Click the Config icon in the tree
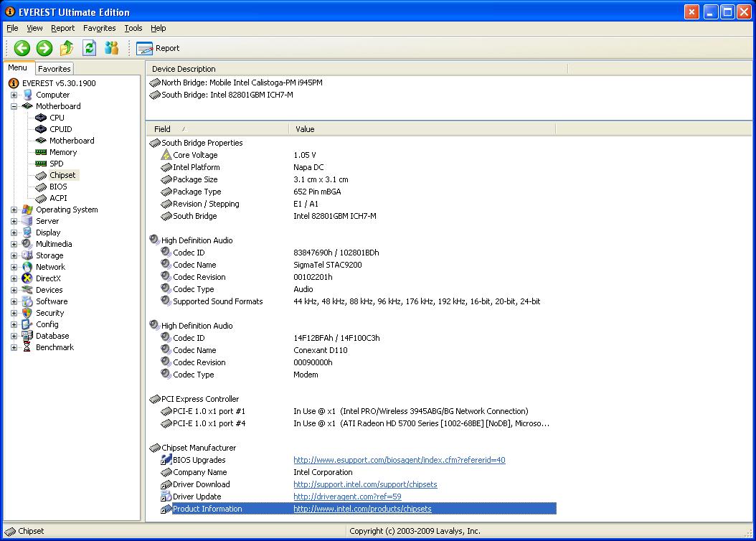756x541 pixels. point(27,324)
